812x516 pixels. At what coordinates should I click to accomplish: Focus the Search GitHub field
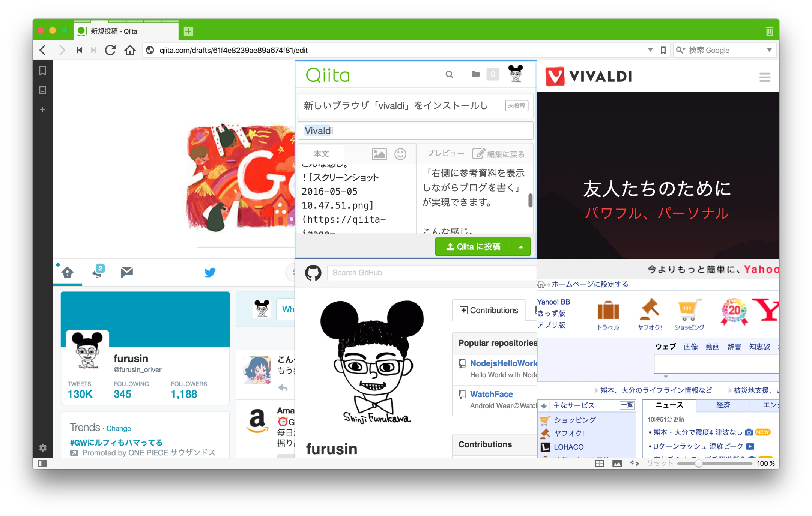tap(432, 273)
